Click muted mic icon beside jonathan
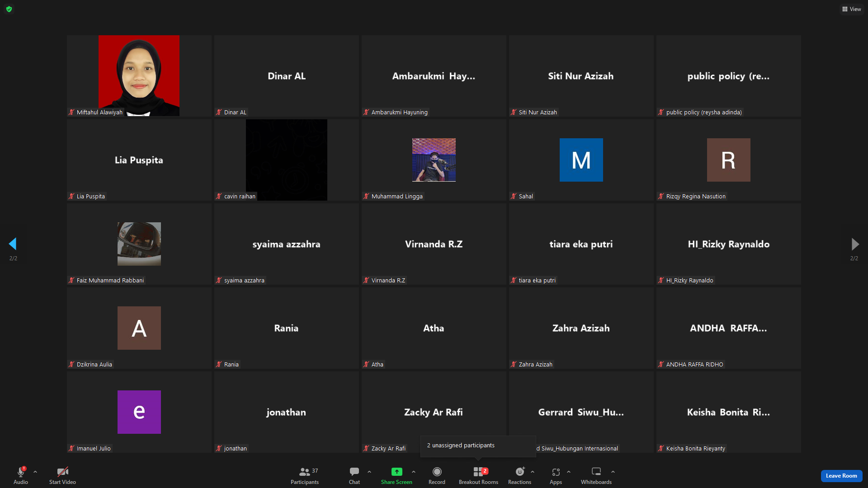 (219, 448)
